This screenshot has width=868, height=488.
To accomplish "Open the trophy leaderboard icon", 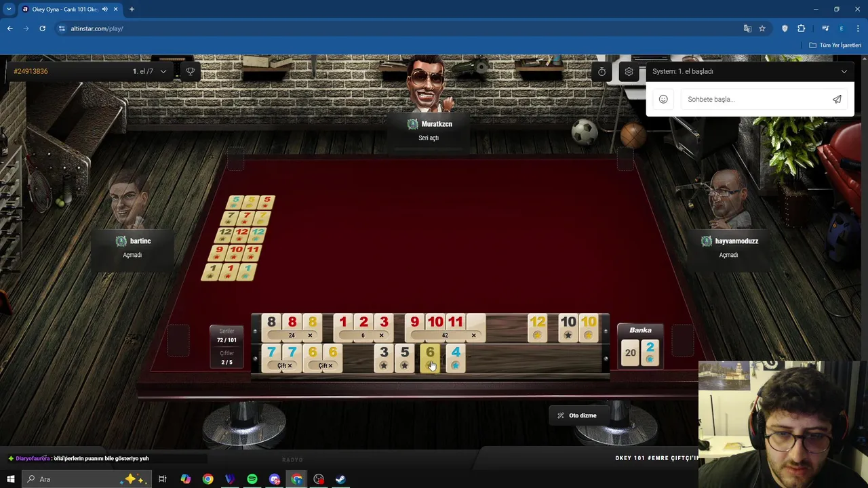I will pos(191,71).
